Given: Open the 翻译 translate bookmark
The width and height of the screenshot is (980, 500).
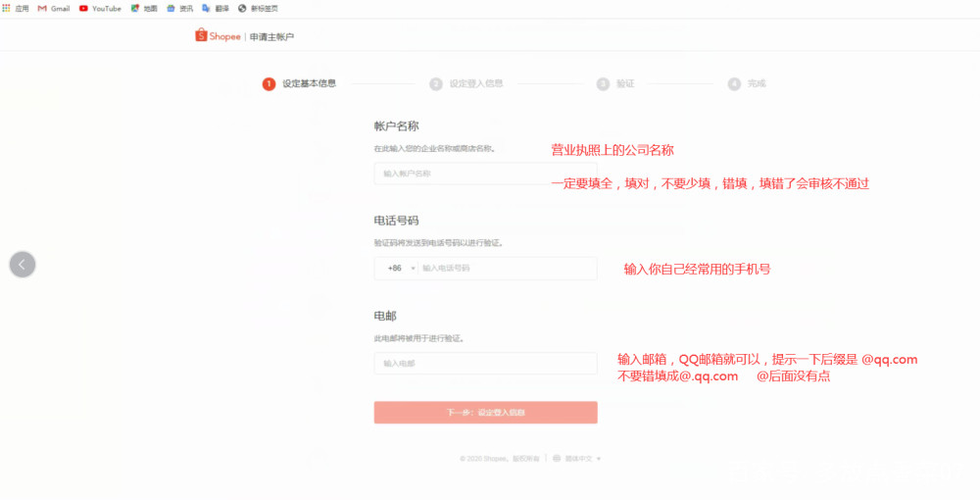Looking at the screenshot, I should click(x=216, y=9).
